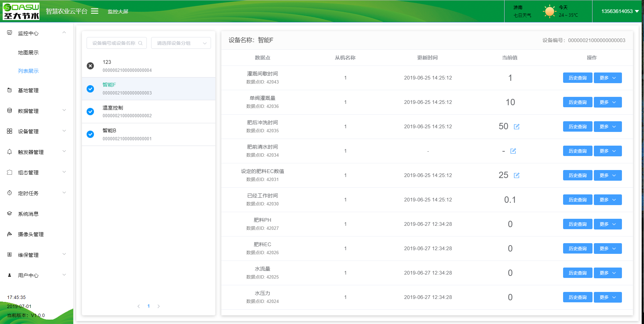Click the blue check icon for 温室控制
Image resolution: width=644 pixels, height=324 pixels.
click(x=90, y=112)
